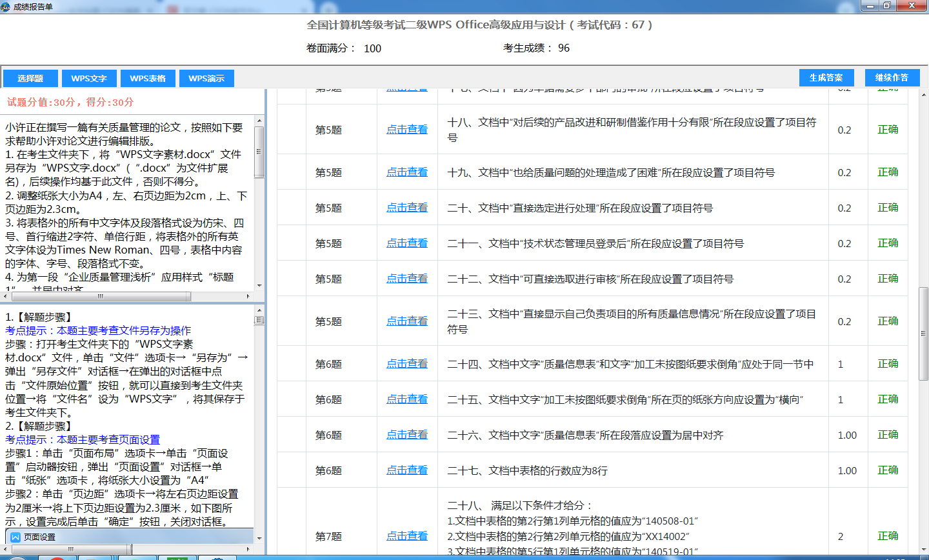Click the question panel's vertical scrollbar down arrow
This screenshot has height=560, width=929.
[259, 285]
